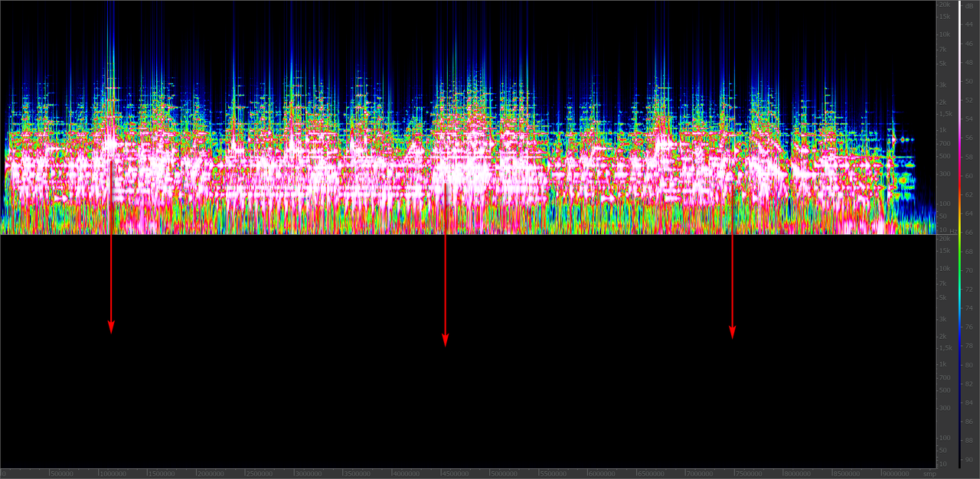Screen dimensions: 980x479
Task: Click inside the empty lower channel spectrogram
Action: 468,351
